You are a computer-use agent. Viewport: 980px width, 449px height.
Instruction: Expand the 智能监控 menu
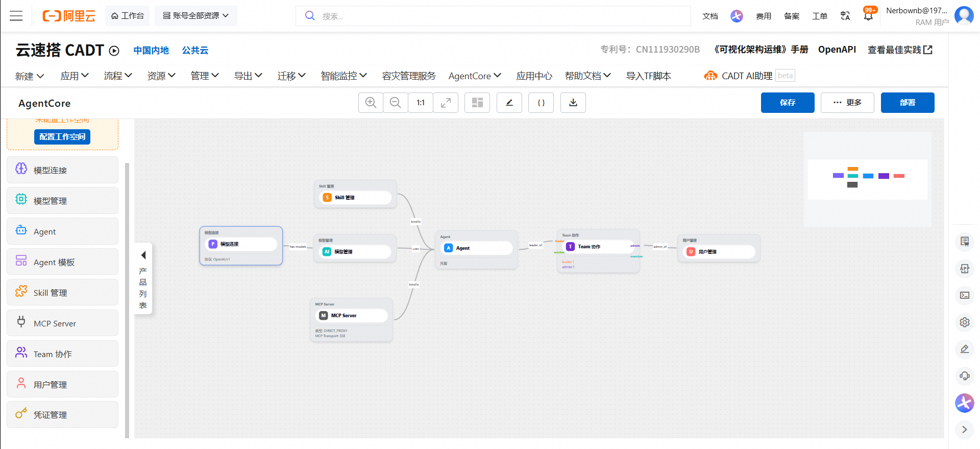(x=344, y=76)
